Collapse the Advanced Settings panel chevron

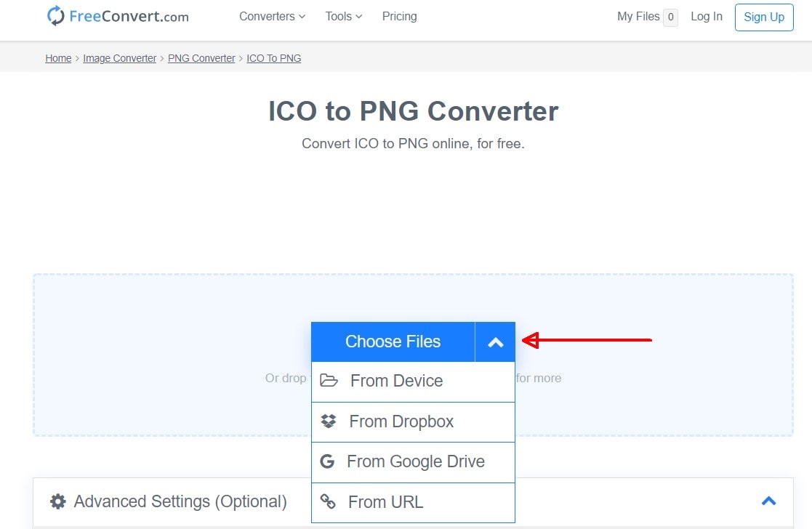(x=768, y=501)
